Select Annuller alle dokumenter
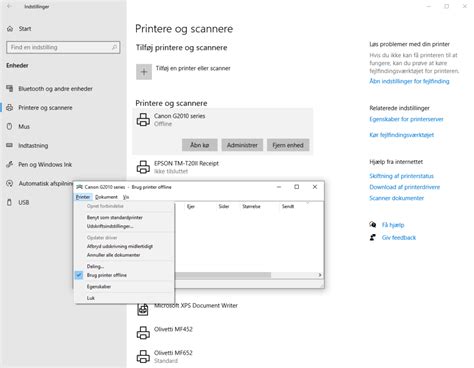This screenshot has width=474, height=368. 113,255
